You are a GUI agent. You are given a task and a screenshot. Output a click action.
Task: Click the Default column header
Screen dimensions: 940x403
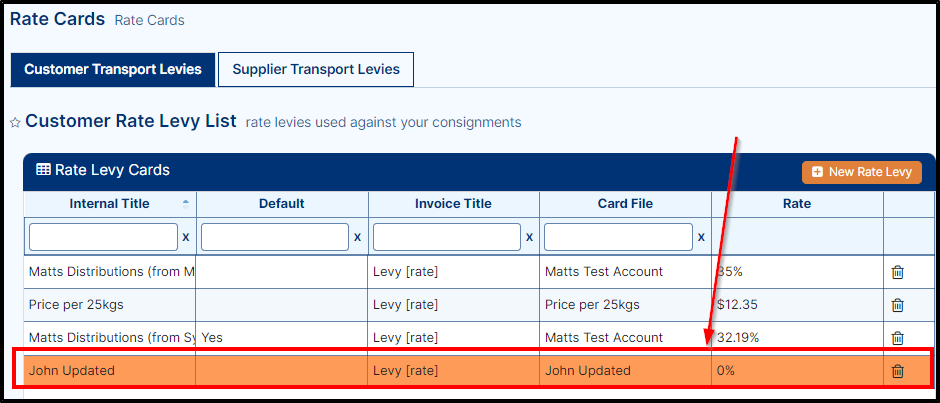click(281, 204)
